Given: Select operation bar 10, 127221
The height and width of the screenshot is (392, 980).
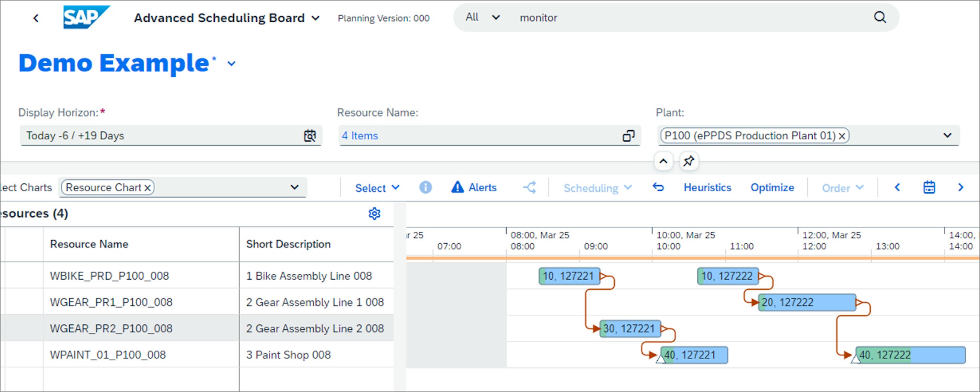Looking at the screenshot, I should coord(569,276).
